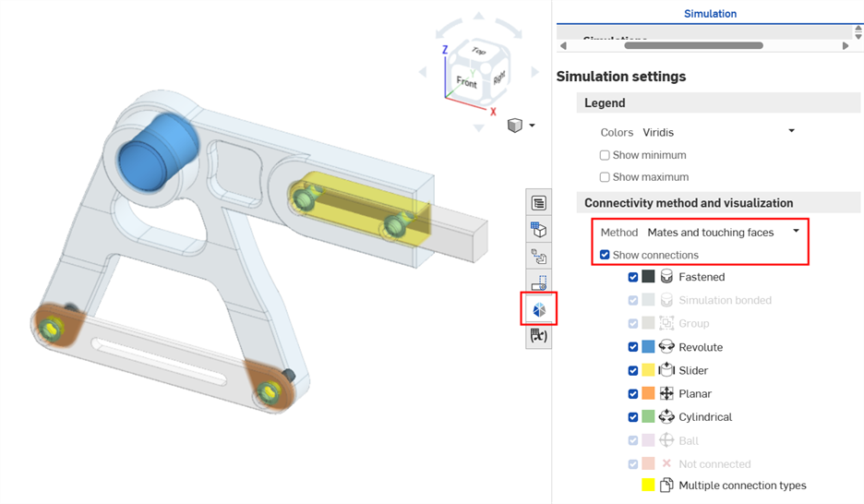Click the variable table icon
864x504 pixels.
tap(538, 336)
